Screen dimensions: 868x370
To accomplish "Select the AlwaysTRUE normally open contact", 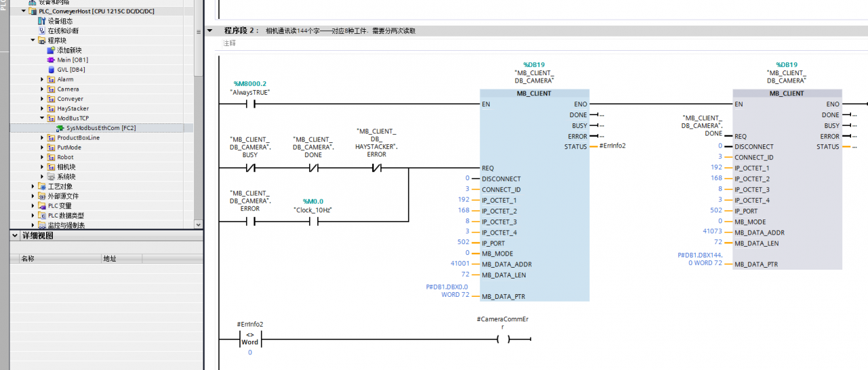I will click(250, 104).
